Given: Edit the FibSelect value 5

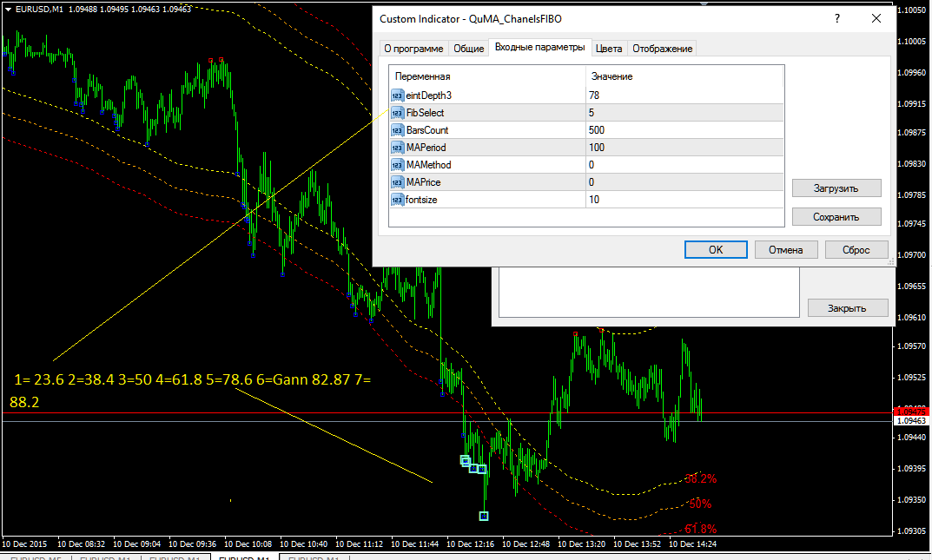Looking at the screenshot, I should point(684,113).
